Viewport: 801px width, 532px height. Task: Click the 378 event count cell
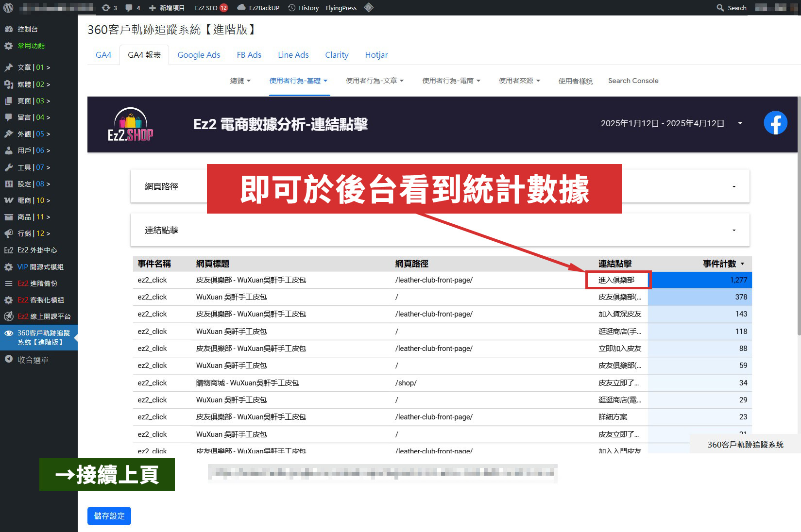700,297
